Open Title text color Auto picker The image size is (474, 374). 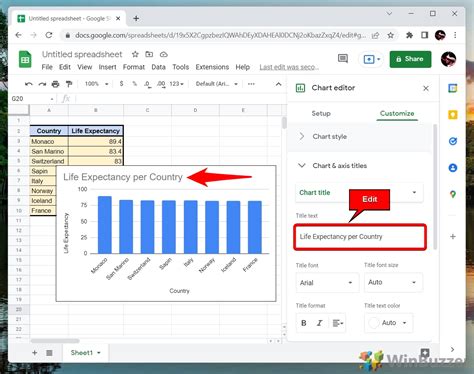point(389,323)
